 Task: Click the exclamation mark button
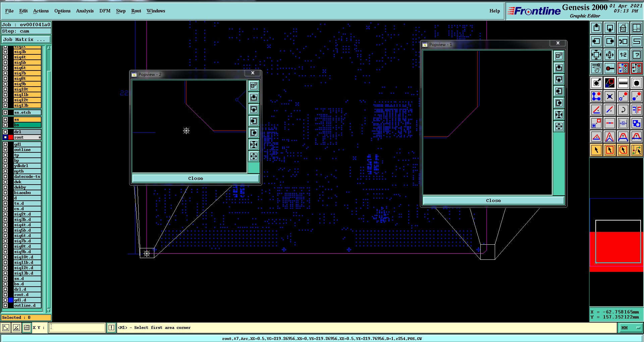tap(111, 328)
